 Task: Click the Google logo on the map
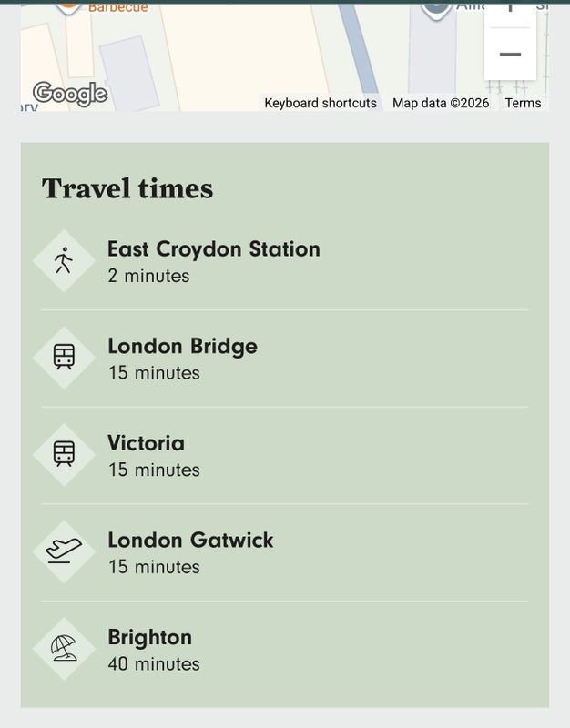(69, 93)
